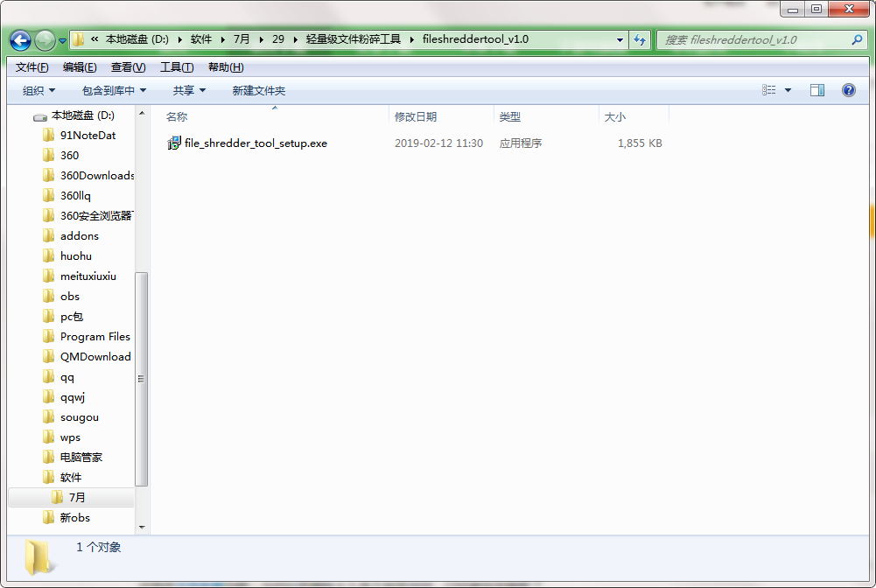The image size is (876, 588).
Task: Open the 360 folder in tree
Action: click(x=69, y=155)
